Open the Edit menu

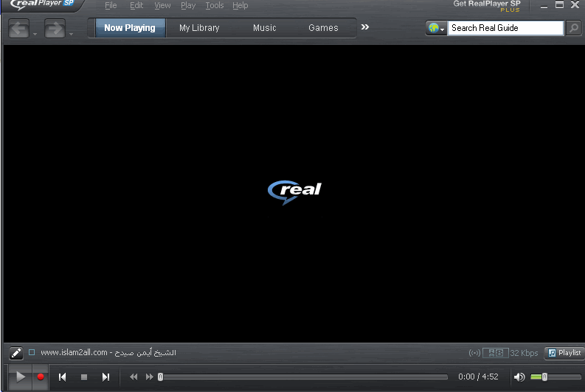point(136,6)
